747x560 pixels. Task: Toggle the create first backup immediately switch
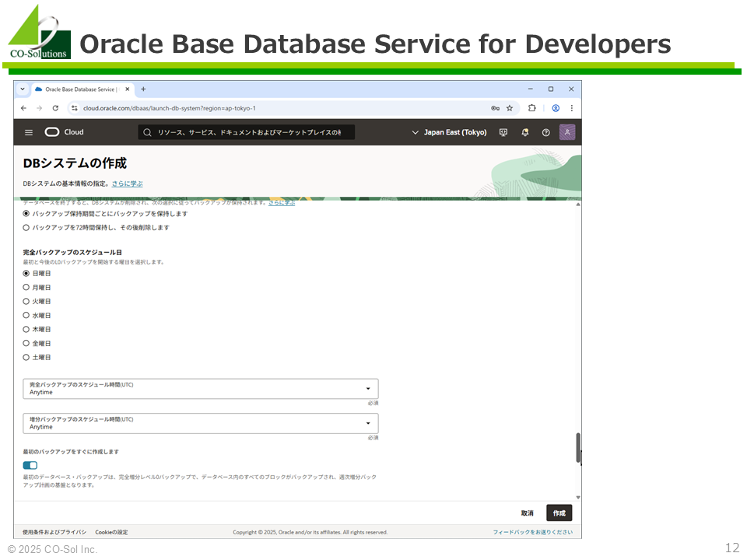click(x=30, y=465)
